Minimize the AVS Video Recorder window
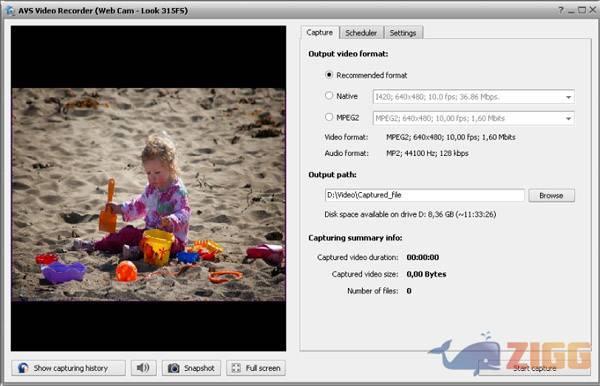600x386 pixels. (571, 11)
